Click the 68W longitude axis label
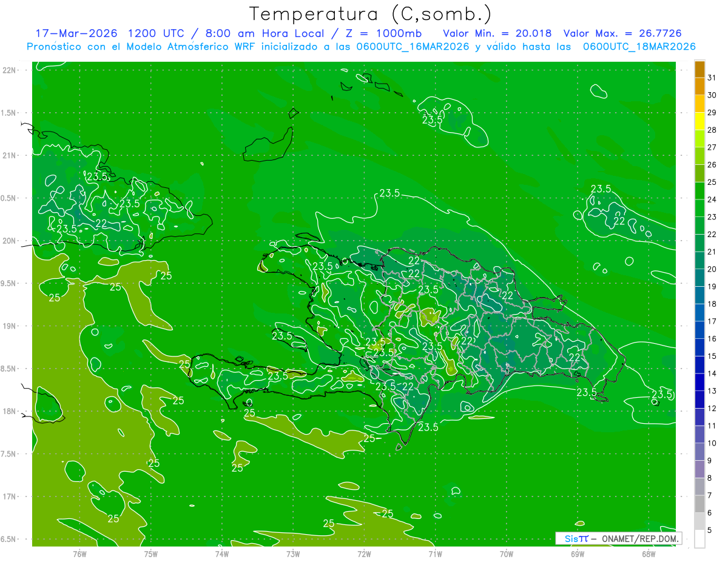Screen dimensions: 728x562 [x=649, y=554]
